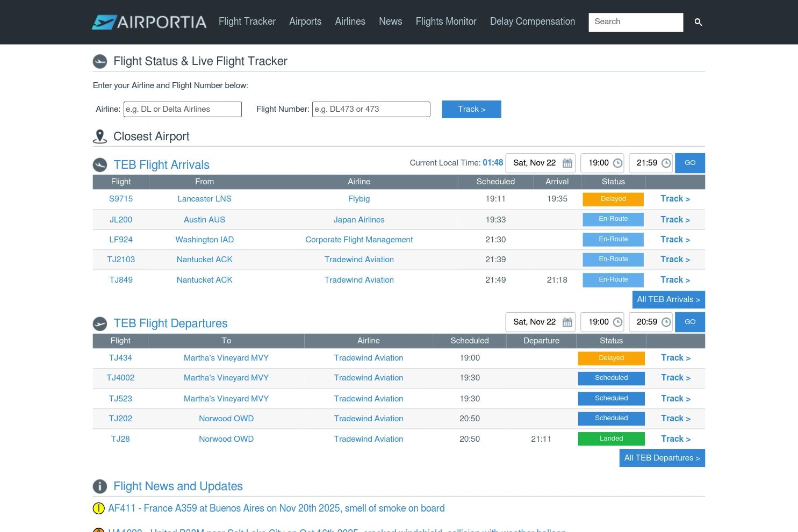The image size is (798, 532).
Task: Go to the News menu item
Action: (x=391, y=21)
